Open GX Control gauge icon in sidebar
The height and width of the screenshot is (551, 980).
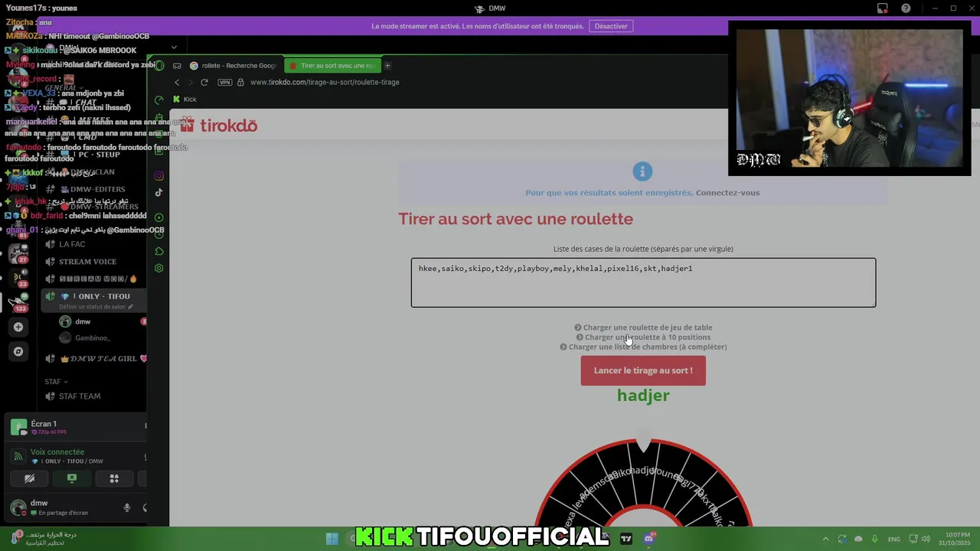click(159, 99)
